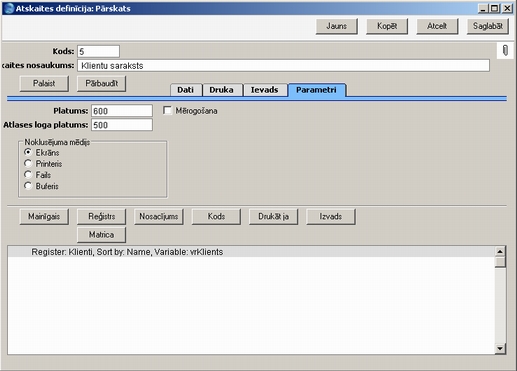Click the Pārbaudīt button
Image resolution: width=517 pixels, height=371 pixels.
pyautogui.click(x=101, y=83)
